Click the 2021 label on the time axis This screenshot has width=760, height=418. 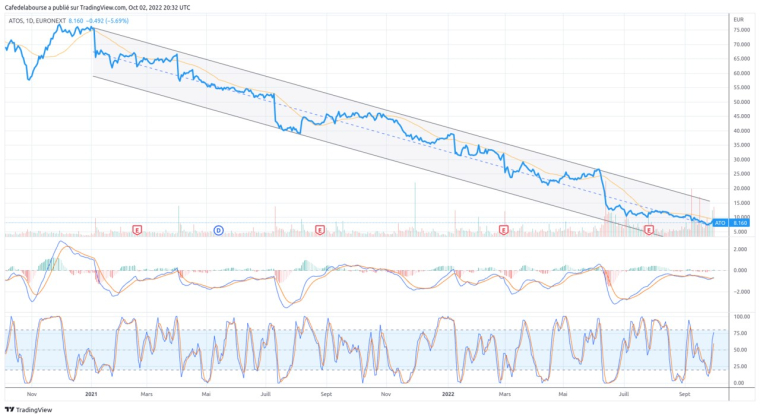coord(90,395)
